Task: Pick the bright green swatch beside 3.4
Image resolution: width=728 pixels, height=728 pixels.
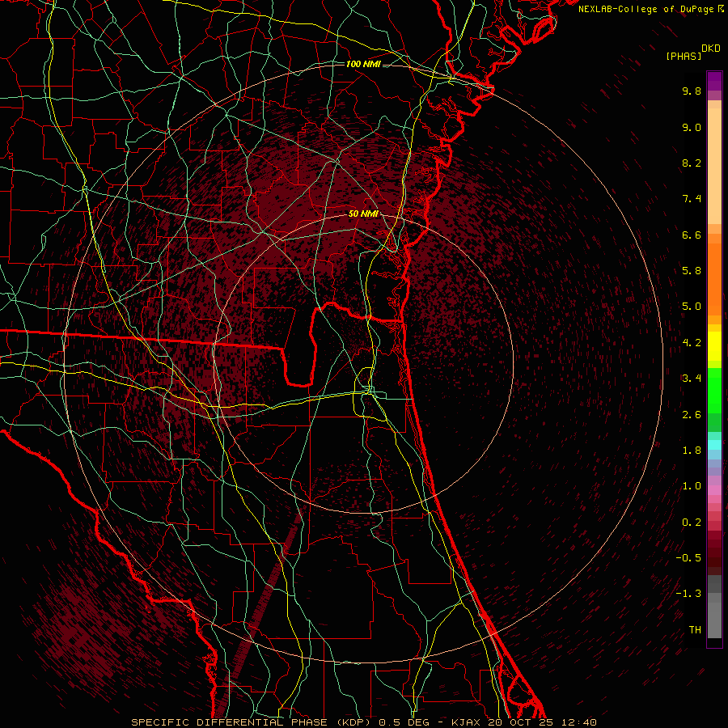Action: tap(714, 390)
